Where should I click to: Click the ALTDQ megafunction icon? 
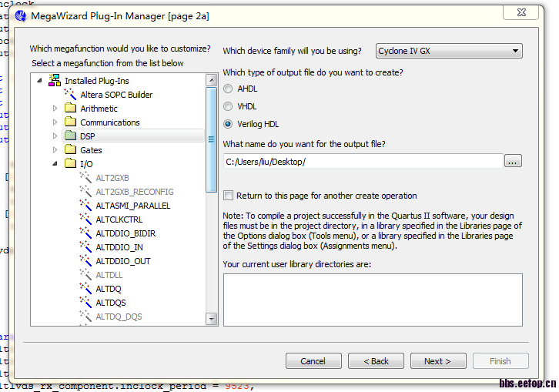(86, 289)
